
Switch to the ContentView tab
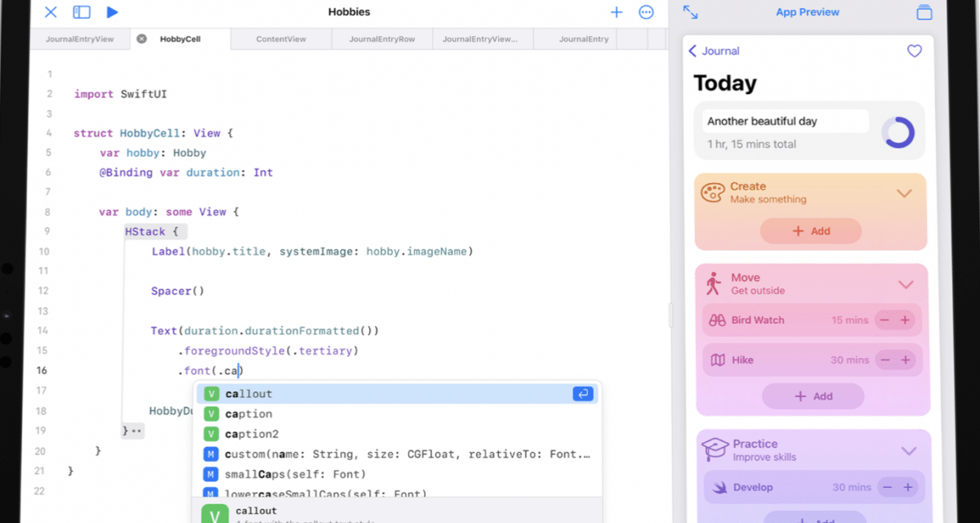tap(280, 38)
